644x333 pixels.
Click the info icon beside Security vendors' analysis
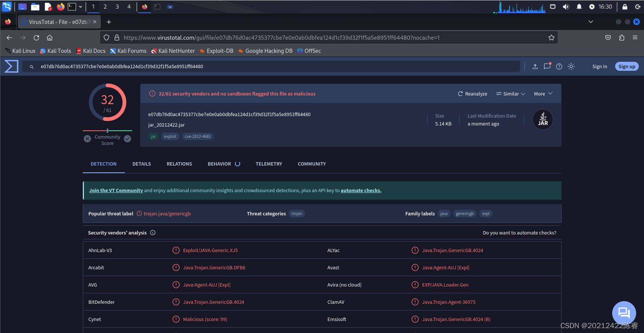(153, 233)
